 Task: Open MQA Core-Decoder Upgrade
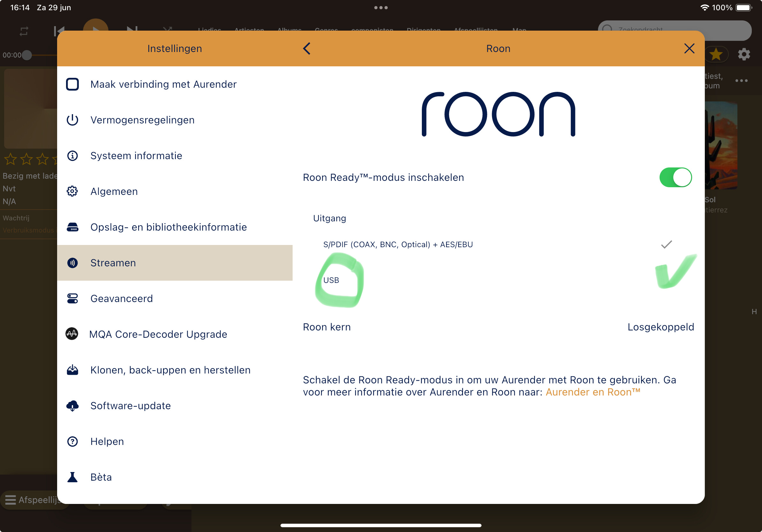pos(175,334)
